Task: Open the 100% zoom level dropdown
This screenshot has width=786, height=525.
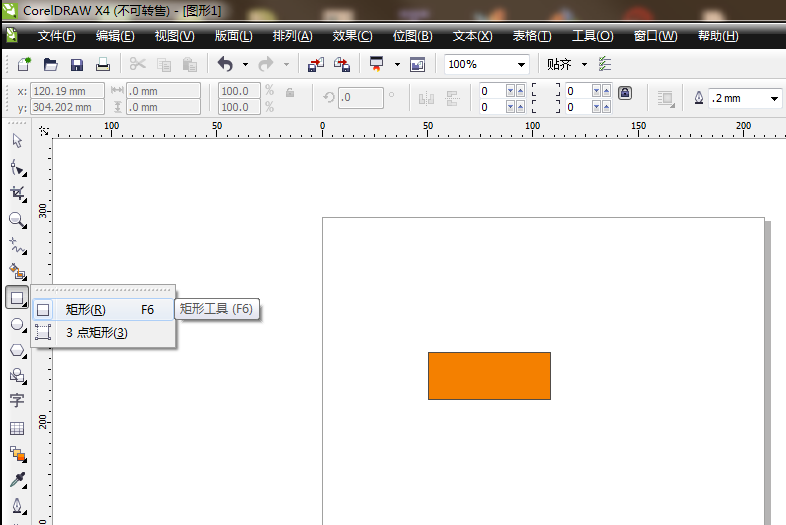Action: pos(521,65)
